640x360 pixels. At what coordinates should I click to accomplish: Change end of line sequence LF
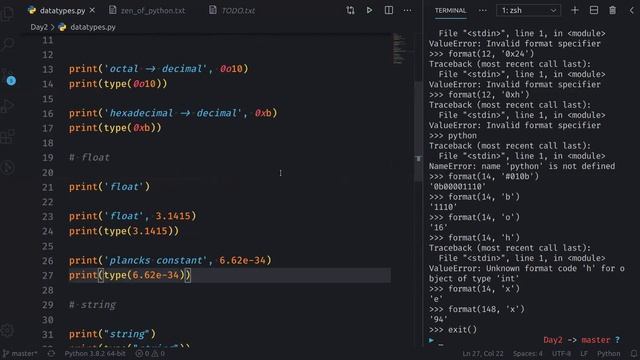pos(584,353)
